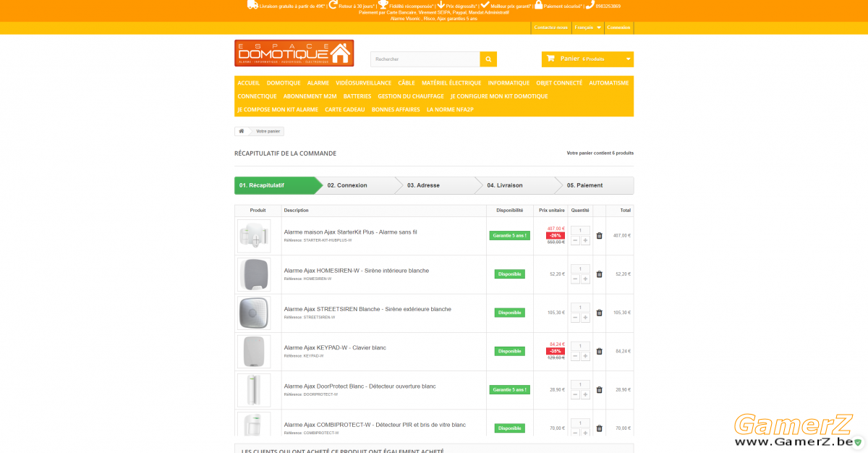Delete the Ajax StarterKit Plus from cart

[x=599, y=235]
